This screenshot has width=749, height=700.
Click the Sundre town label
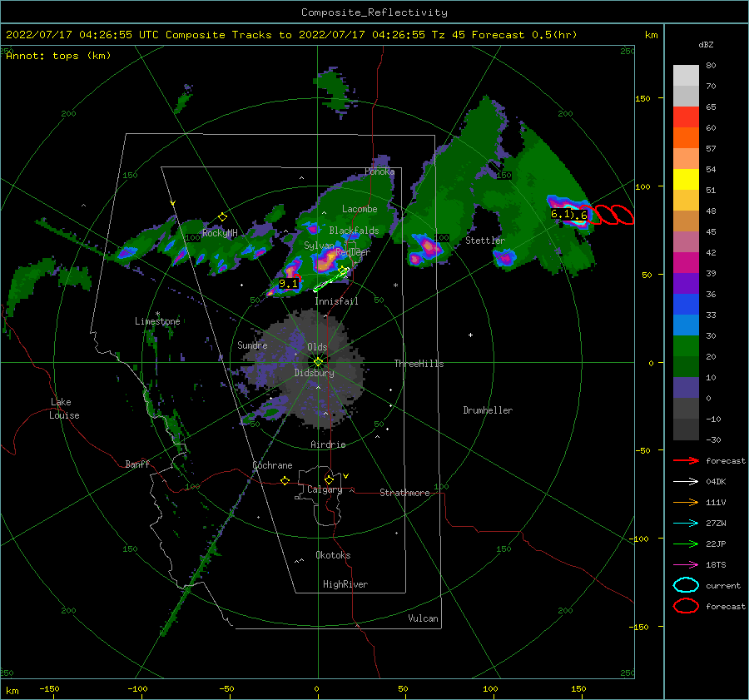coord(252,345)
